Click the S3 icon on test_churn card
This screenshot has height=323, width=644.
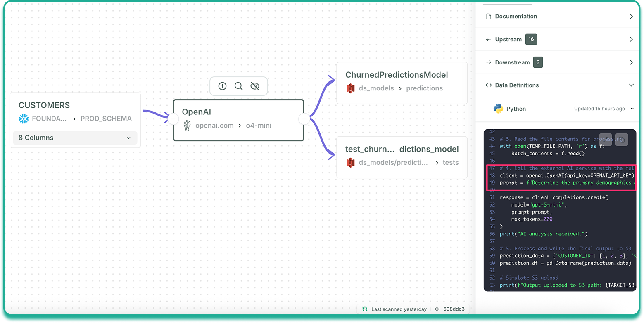[x=351, y=162]
